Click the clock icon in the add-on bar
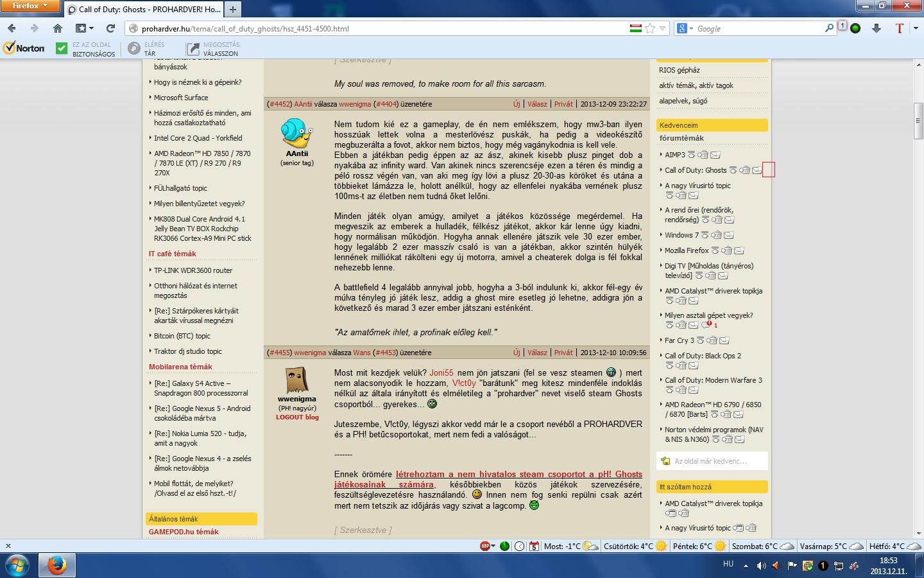 pyautogui.click(x=520, y=547)
